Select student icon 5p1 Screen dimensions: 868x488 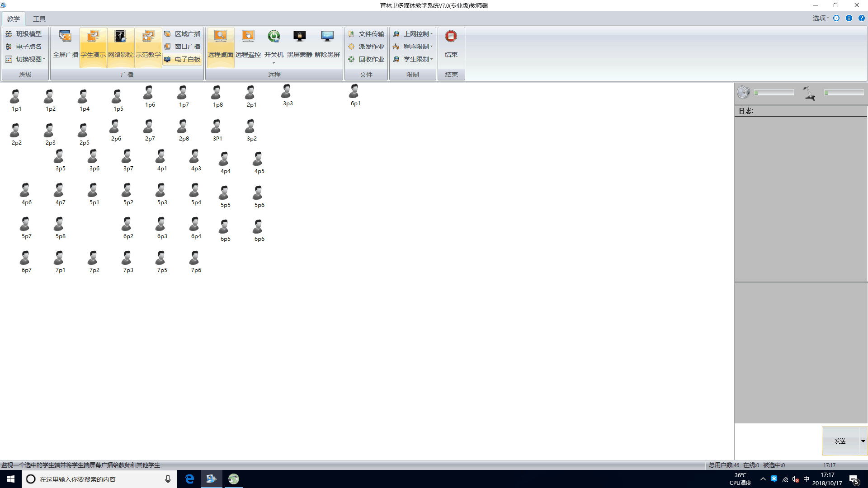[x=94, y=190]
